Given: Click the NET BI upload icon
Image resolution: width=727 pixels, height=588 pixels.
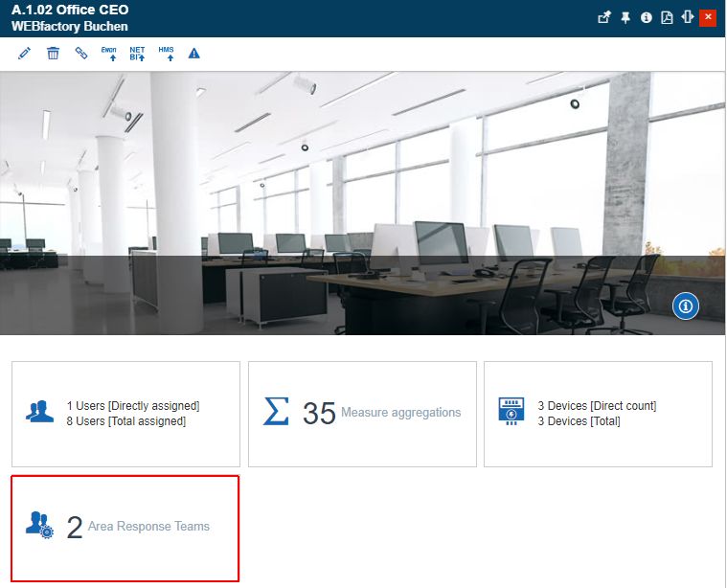Looking at the screenshot, I should pyautogui.click(x=138, y=54).
